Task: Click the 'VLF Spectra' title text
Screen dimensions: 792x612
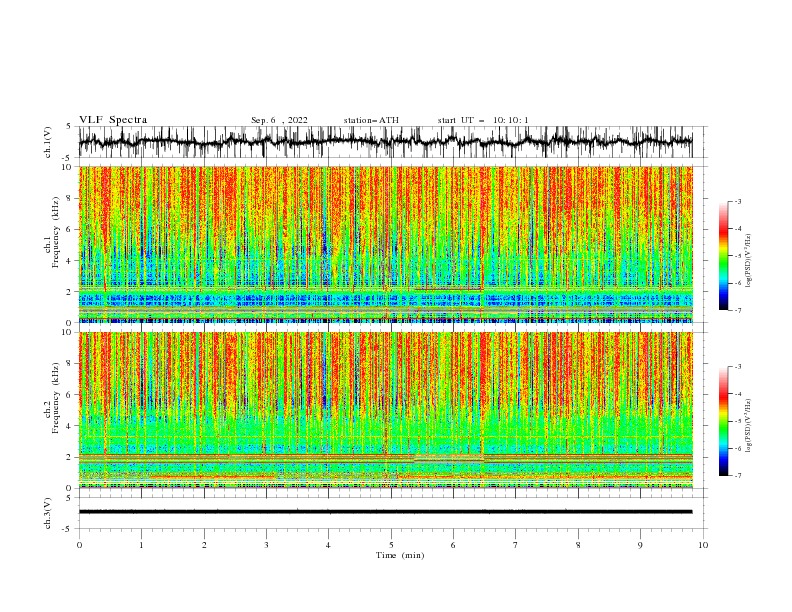Action: 113,120
